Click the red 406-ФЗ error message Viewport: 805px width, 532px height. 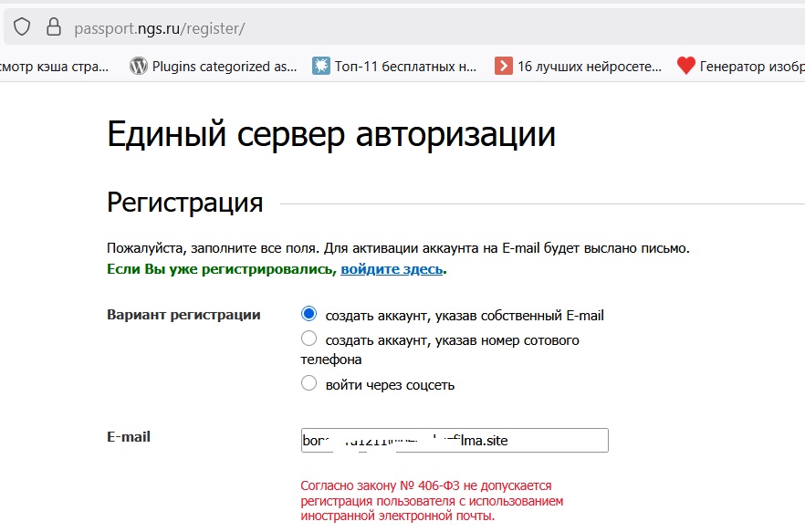click(x=432, y=501)
